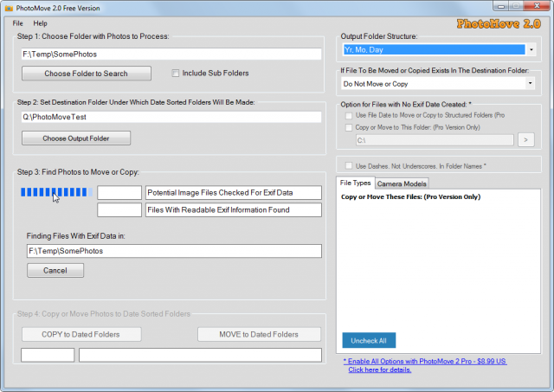Click Choose Folder to Search button
This screenshot has width=554, height=392.
click(x=87, y=74)
